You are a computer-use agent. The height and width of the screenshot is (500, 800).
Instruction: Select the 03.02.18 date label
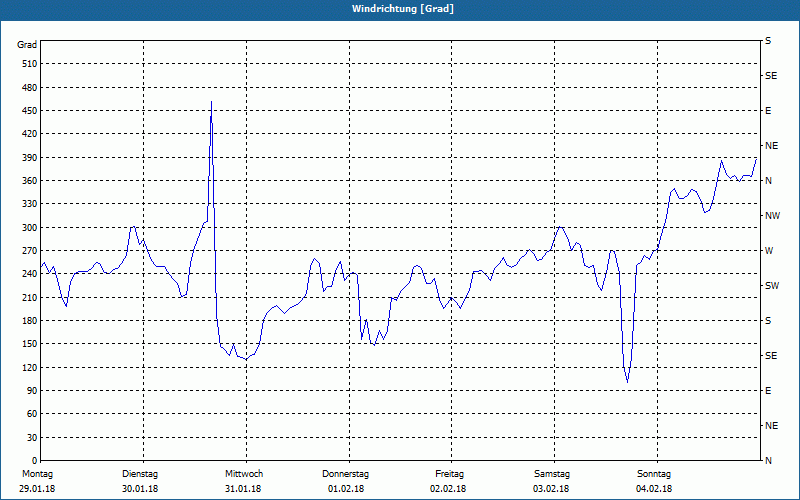551,489
